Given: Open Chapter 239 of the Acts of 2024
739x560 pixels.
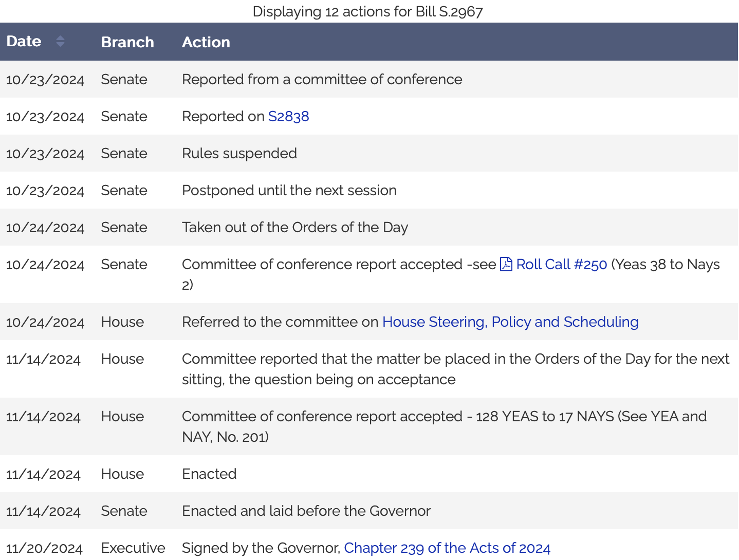Looking at the screenshot, I should pyautogui.click(x=447, y=548).
